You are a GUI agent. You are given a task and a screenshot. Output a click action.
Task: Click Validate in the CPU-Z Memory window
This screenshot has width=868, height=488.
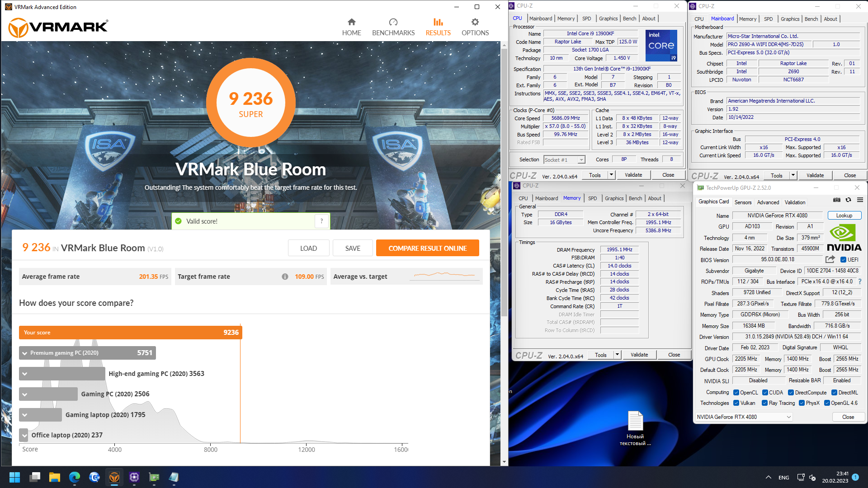click(x=639, y=355)
